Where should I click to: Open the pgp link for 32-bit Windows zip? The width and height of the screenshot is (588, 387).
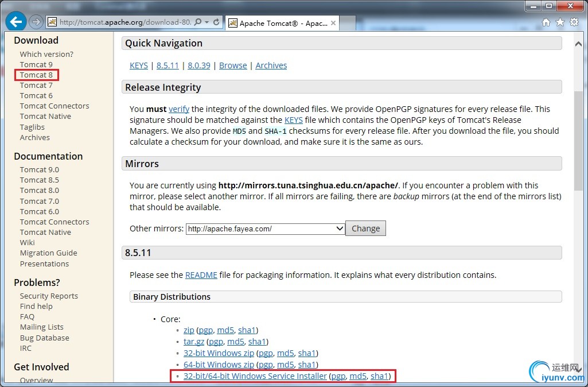coord(266,353)
